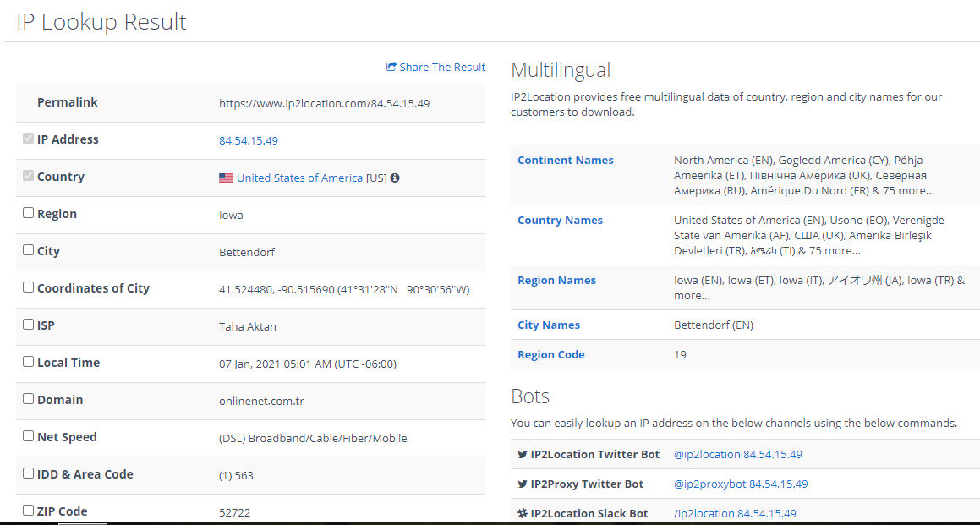This screenshot has height=525, width=980.
Task: Click the share icon beside Share The Result
Action: (391, 67)
